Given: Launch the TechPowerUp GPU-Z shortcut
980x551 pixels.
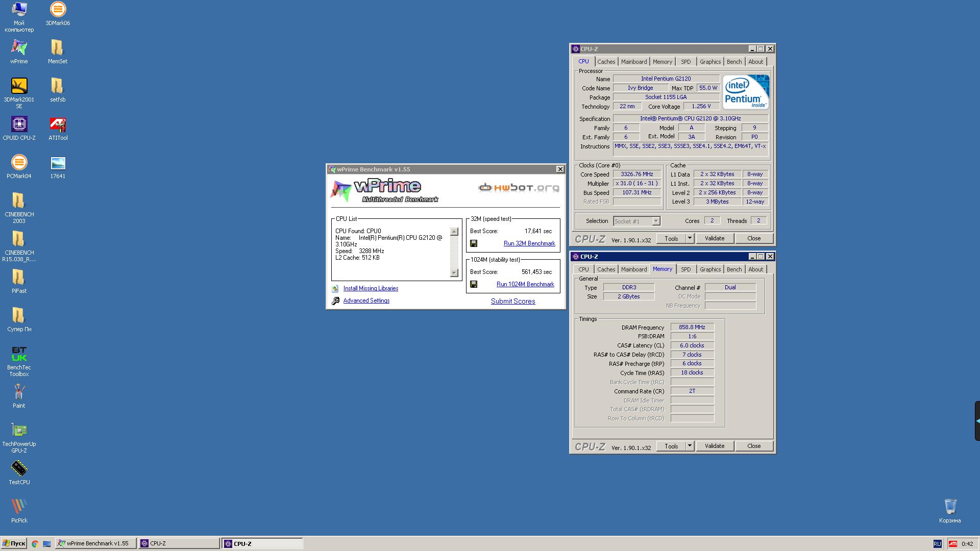Looking at the screenshot, I should (19, 437).
